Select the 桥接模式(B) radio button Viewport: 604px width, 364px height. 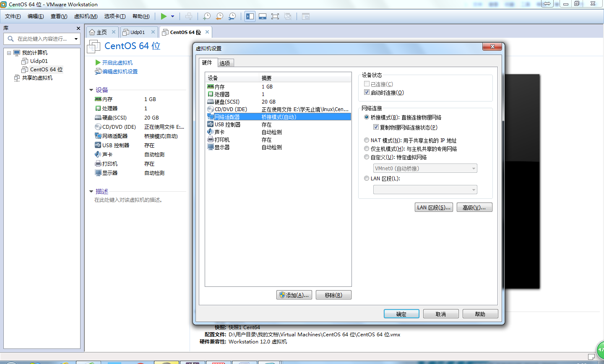[x=367, y=117]
